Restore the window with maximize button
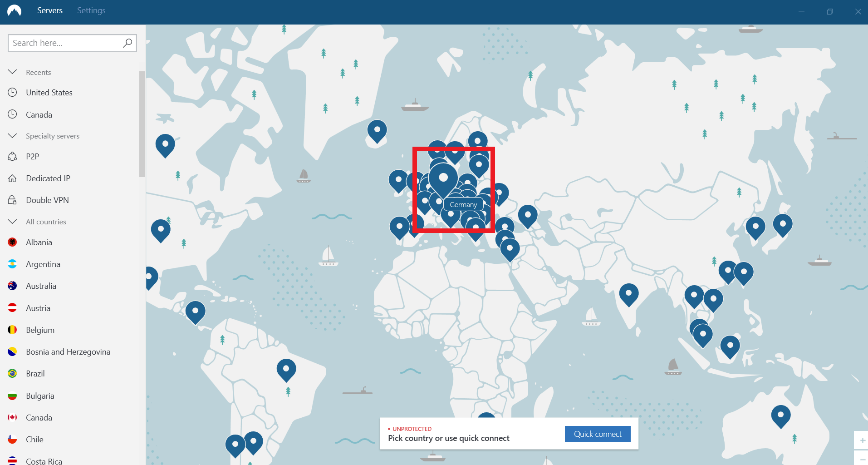868x465 pixels. click(829, 12)
